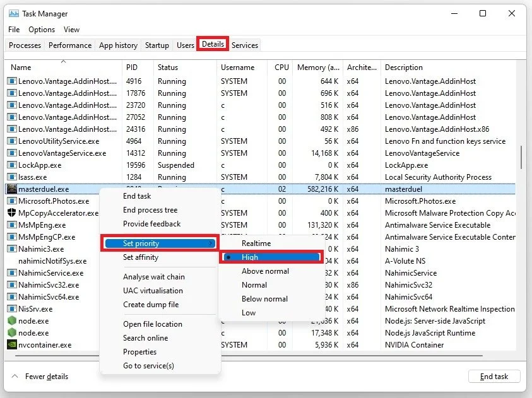Click the horizontal scrollbar at list bottom
The image size is (532, 398).
coord(249,356)
